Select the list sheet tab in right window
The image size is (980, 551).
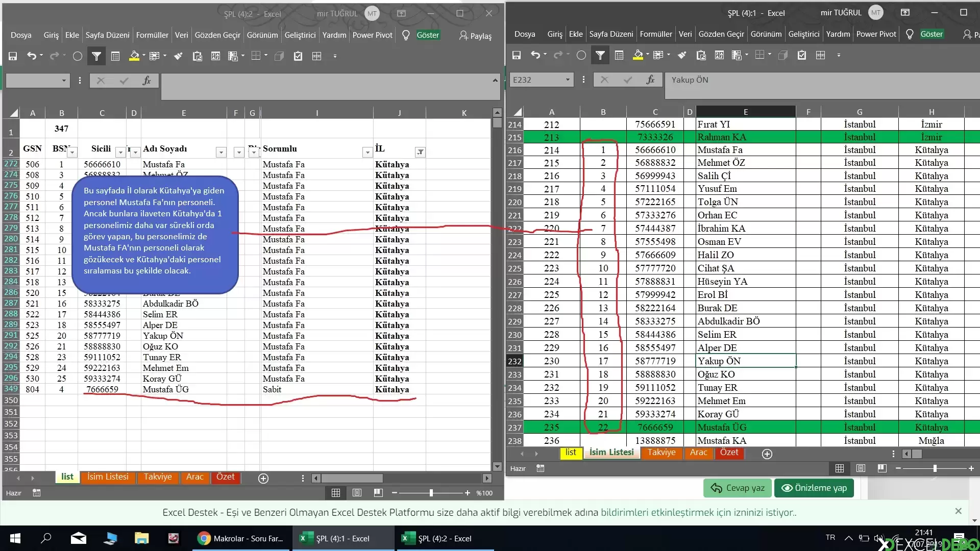(x=571, y=453)
